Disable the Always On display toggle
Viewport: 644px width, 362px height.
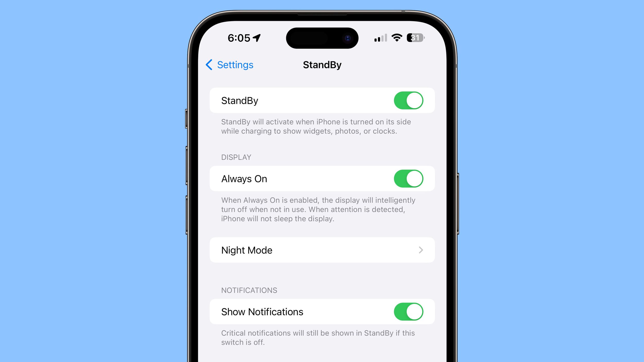pyautogui.click(x=407, y=179)
